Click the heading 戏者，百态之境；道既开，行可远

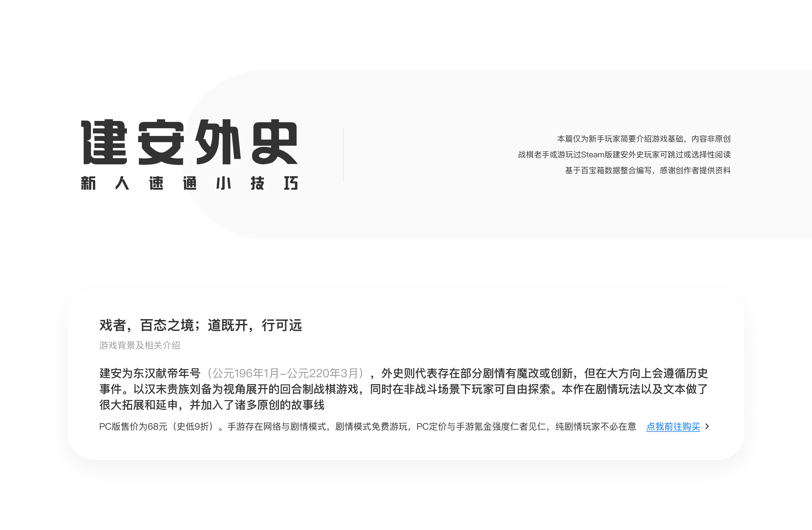click(x=201, y=325)
